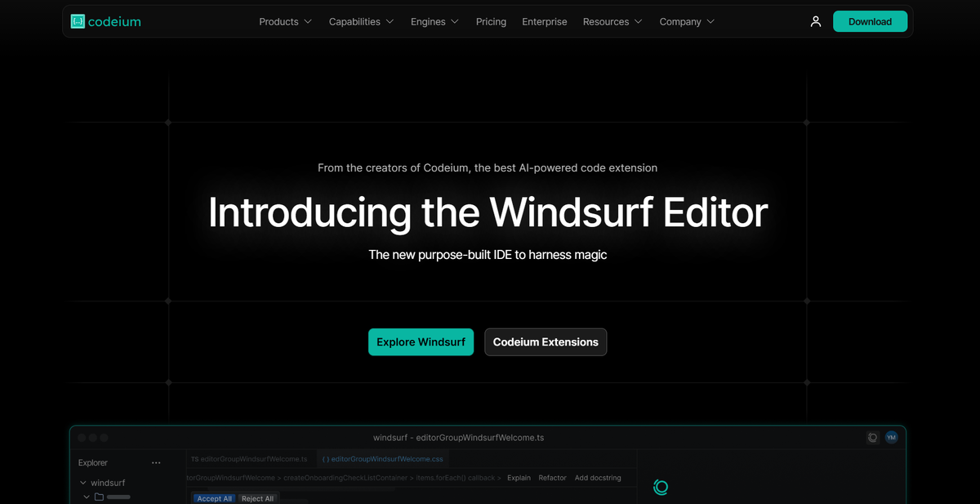
Task: Expand the Products menu
Action: [285, 22]
